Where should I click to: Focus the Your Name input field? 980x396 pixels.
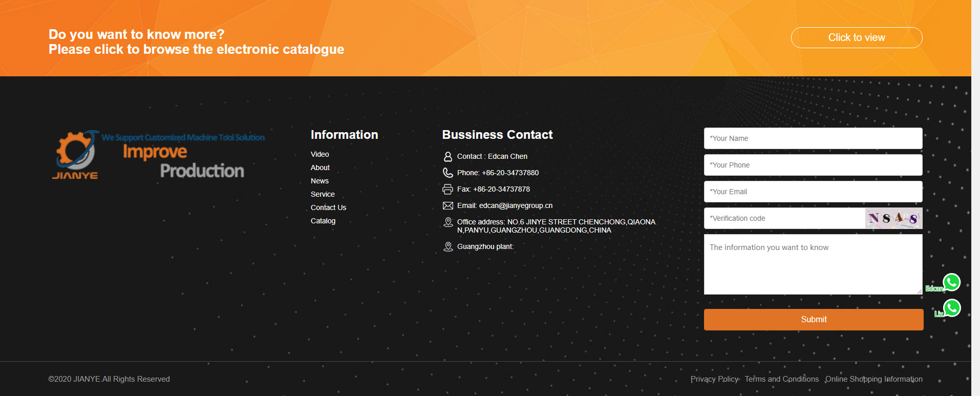point(813,138)
